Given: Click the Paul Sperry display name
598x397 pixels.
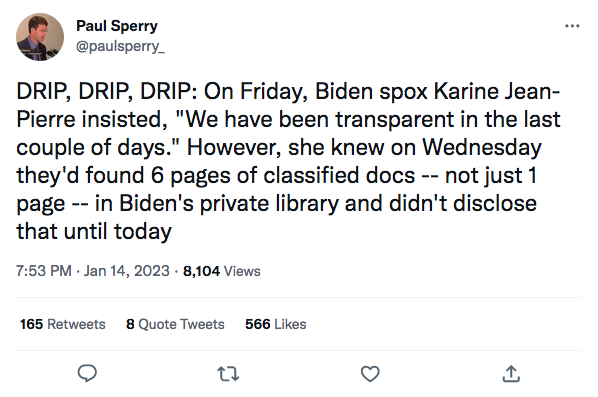Looking at the screenshot, I should 117,26.
